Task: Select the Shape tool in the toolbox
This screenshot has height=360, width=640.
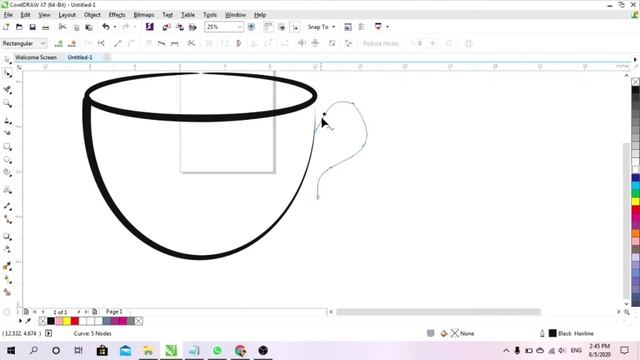Action: (7, 74)
